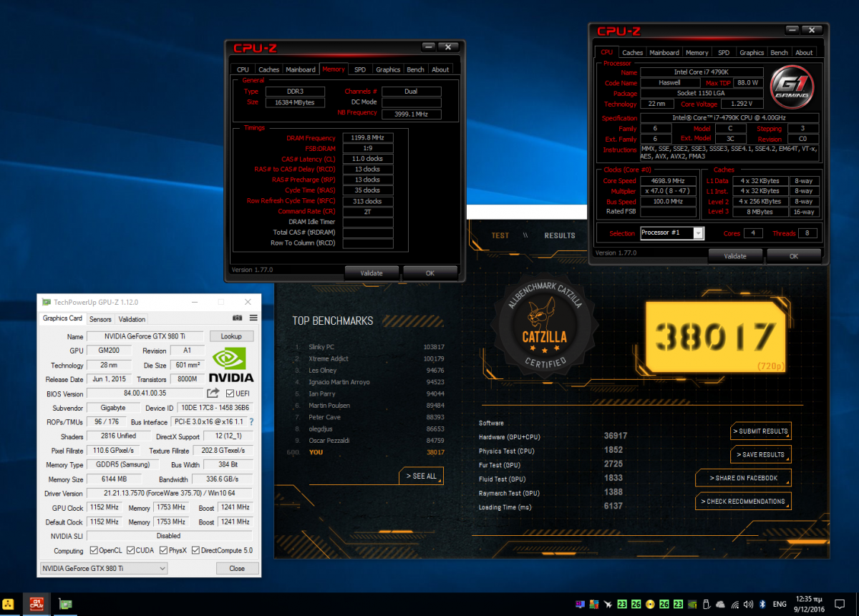Click OK in left CPU-Z Memory window
859x616 pixels.
pos(429,273)
